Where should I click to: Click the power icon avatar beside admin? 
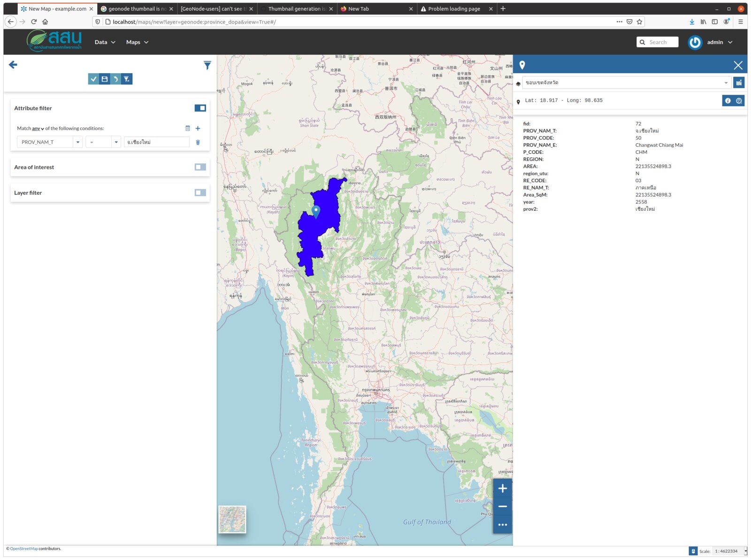pos(695,42)
